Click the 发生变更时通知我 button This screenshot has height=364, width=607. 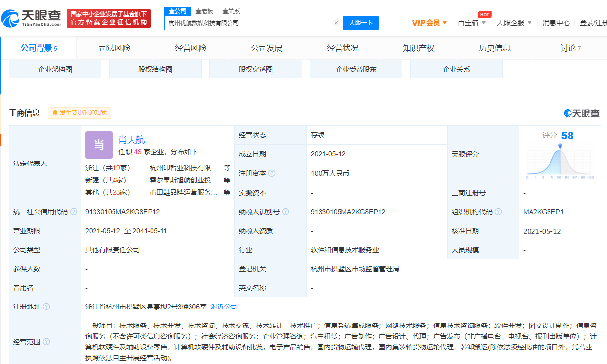[x=79, y=113]
